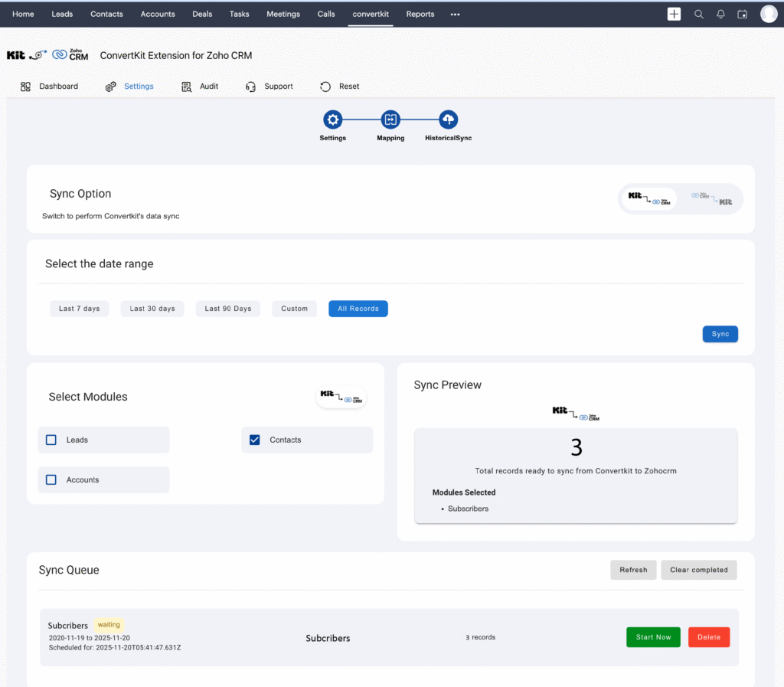
Task: Start the Subcribers sync queue job
Action: 653,636
